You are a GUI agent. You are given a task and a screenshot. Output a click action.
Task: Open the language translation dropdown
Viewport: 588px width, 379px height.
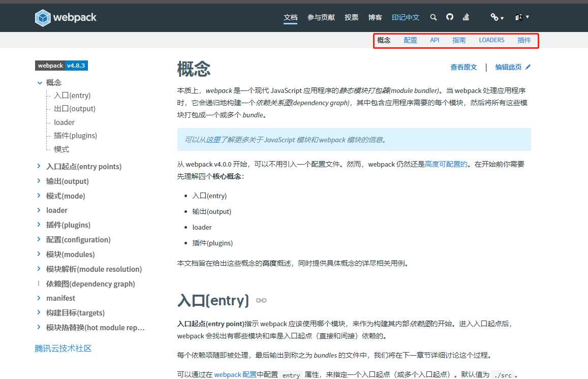click(521, 17)
